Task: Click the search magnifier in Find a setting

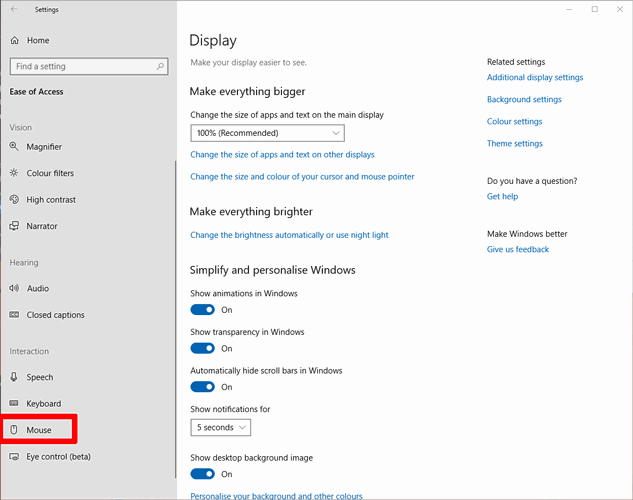Action: (x=160, y=66)
